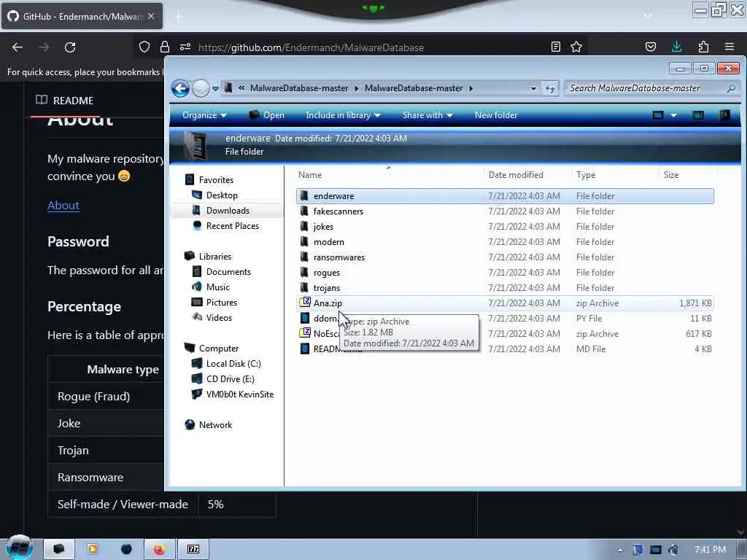The height and width of the screenshot is (560, 747).
Task: Reload the Firefox page
Action: [x=70, y=47]
